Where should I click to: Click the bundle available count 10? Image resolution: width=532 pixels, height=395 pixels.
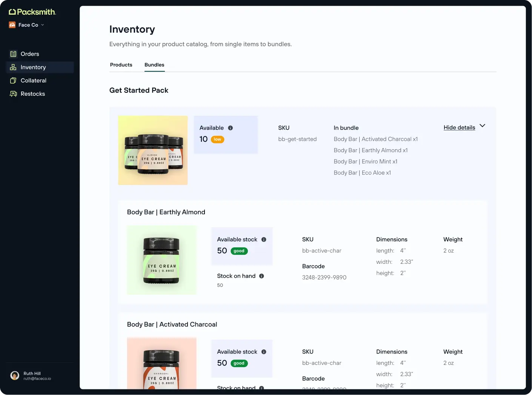click(x=204, y=139)
